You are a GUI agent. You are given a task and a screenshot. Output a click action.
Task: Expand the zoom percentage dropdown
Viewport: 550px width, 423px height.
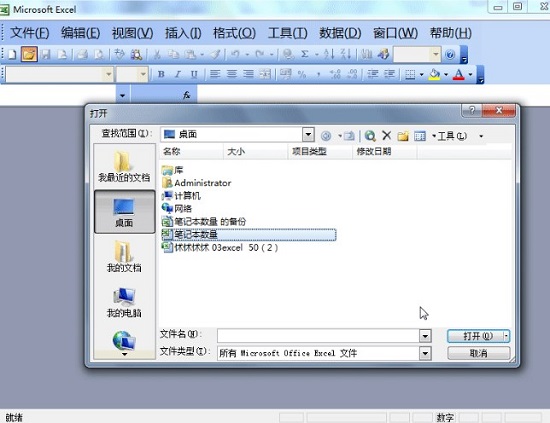click(x=435, y=54)
